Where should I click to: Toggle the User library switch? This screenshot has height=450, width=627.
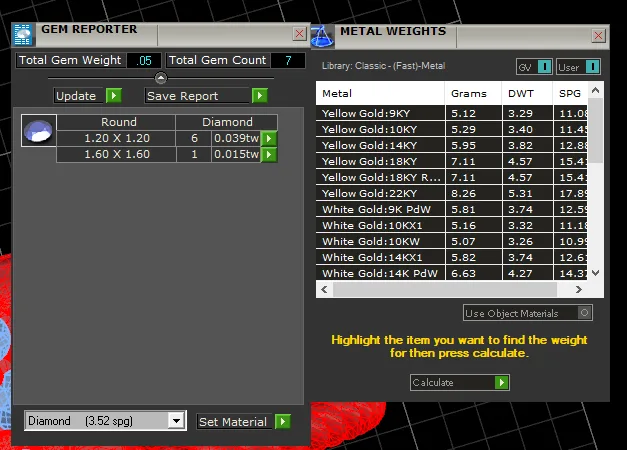point(592,67)
